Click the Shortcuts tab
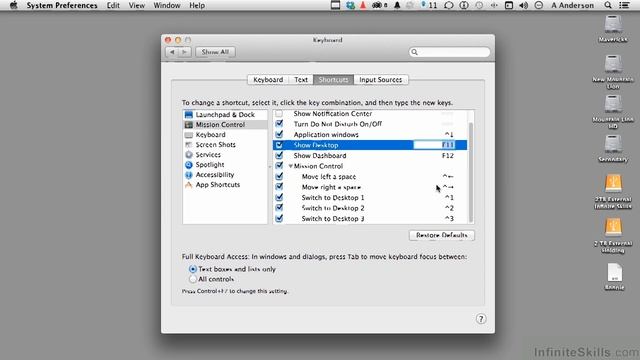Image resolution: width=640 pixels, height=360 pixels. pos(333,80)
